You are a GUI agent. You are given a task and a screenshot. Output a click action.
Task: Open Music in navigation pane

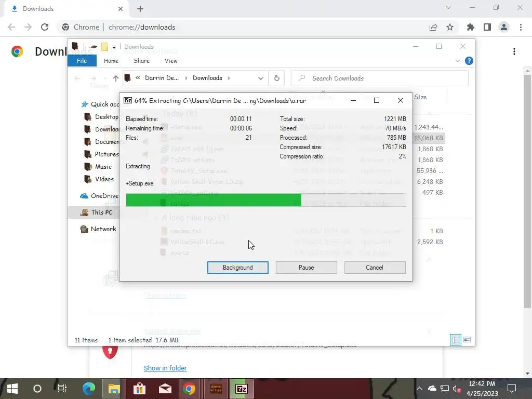[x=98, y=167]
